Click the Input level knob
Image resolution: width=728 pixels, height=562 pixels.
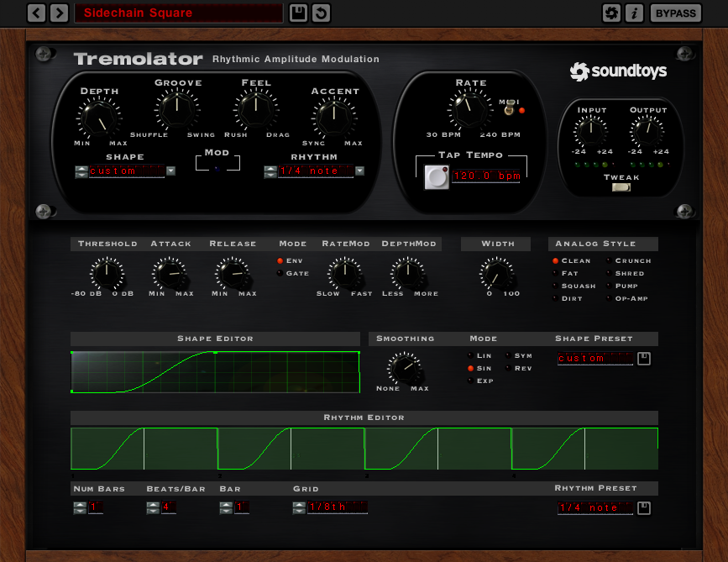590,131
